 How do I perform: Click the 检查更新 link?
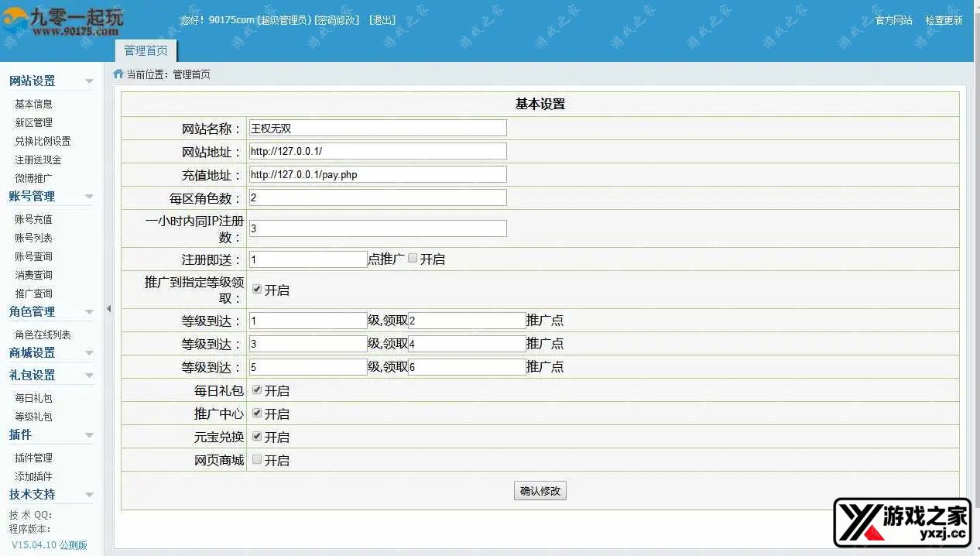[944, 20]
